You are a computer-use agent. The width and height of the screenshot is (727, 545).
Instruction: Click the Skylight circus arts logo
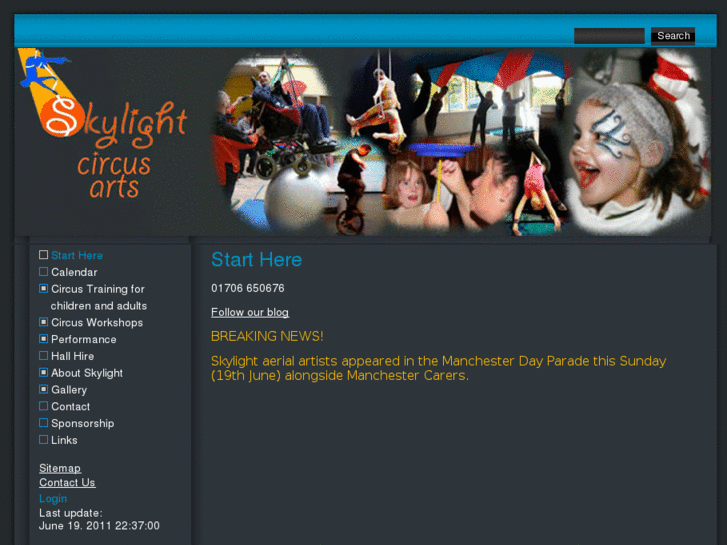click(103, 125)
